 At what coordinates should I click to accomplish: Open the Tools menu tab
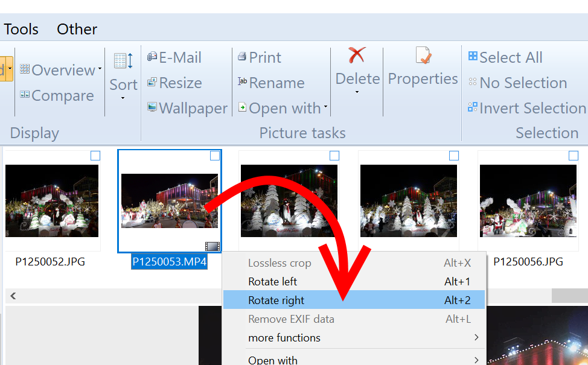21,29
